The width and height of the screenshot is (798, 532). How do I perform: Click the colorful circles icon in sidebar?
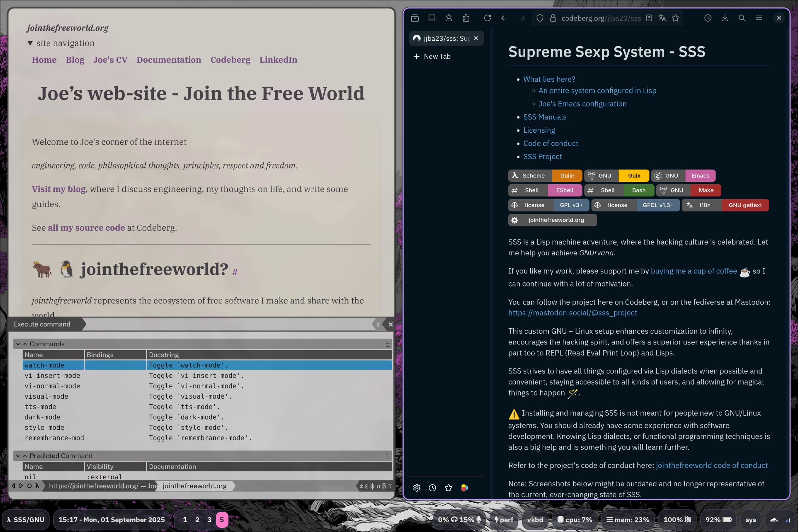point(464,488)
